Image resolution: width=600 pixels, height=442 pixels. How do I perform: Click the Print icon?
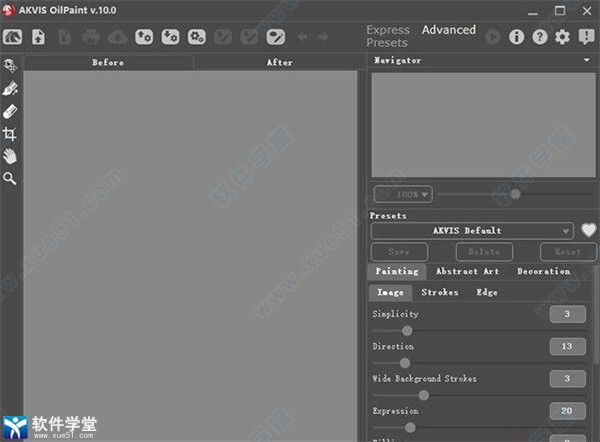coord(91,37)
